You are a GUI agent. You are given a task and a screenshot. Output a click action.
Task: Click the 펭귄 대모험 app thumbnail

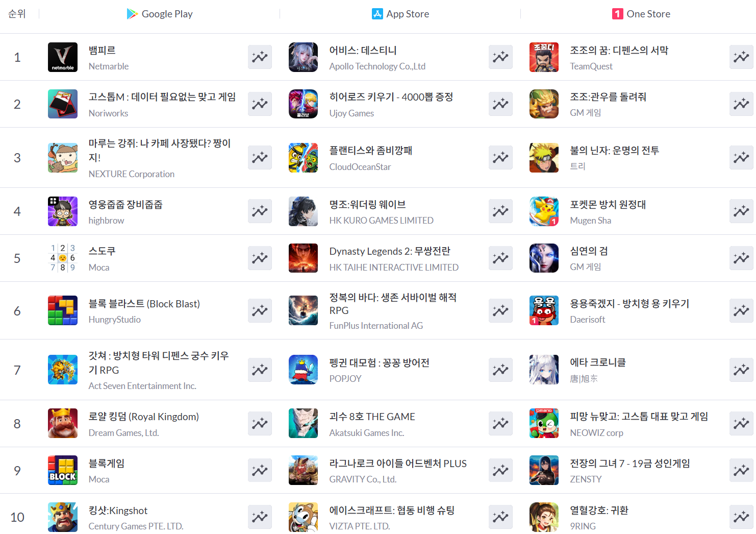click(304, 370)
